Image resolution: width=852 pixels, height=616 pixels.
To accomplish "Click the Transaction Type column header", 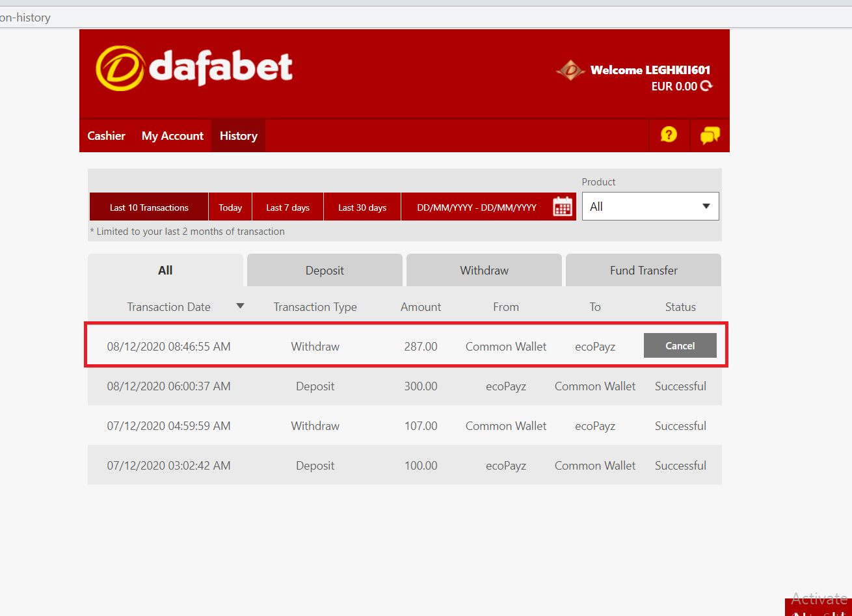I will [x=315, y=306].
